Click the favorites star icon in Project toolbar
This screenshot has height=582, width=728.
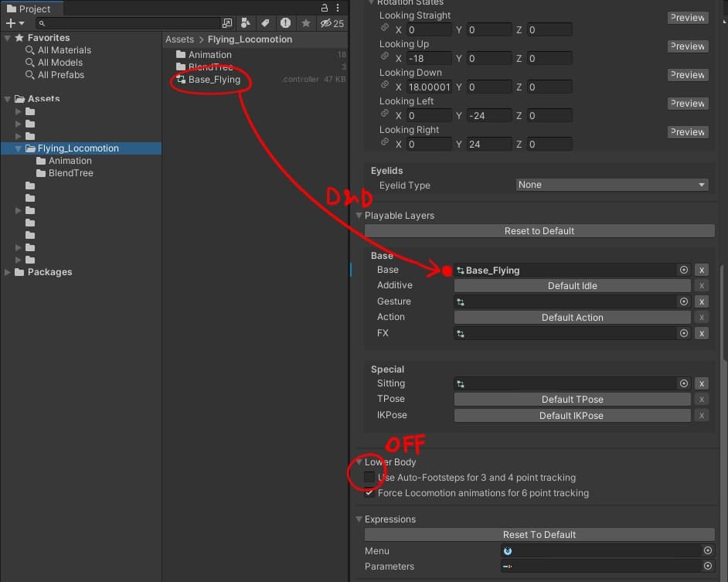click(306, 23)
